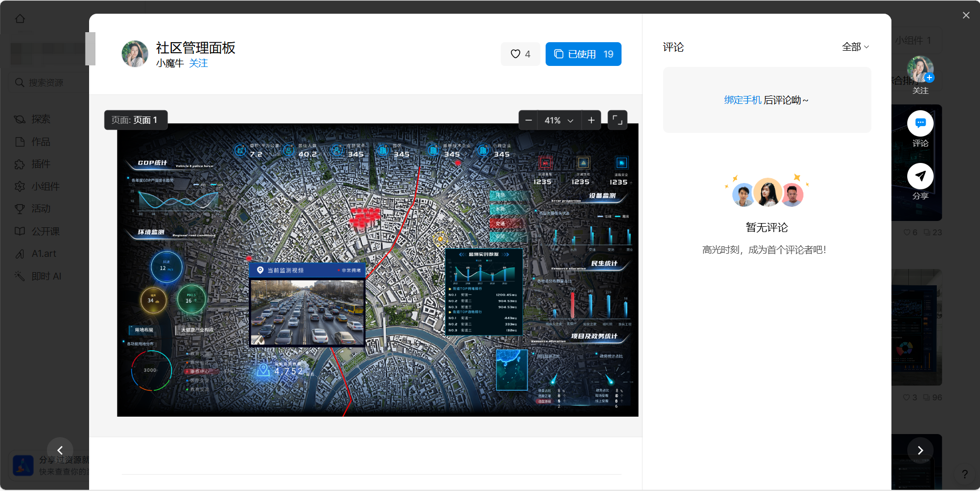
Task: Follow author with 关注 link next to 小魔牛
Action: 198,63
